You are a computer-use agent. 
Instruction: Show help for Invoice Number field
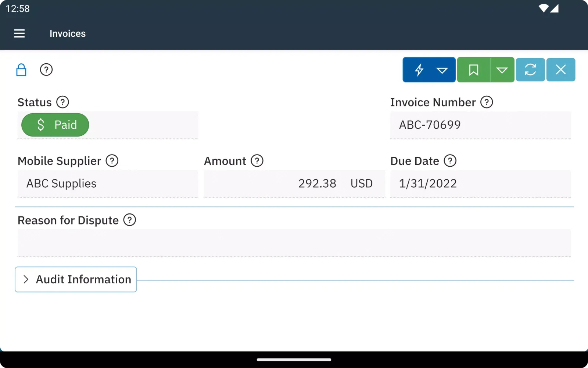(x=487, y=102)
